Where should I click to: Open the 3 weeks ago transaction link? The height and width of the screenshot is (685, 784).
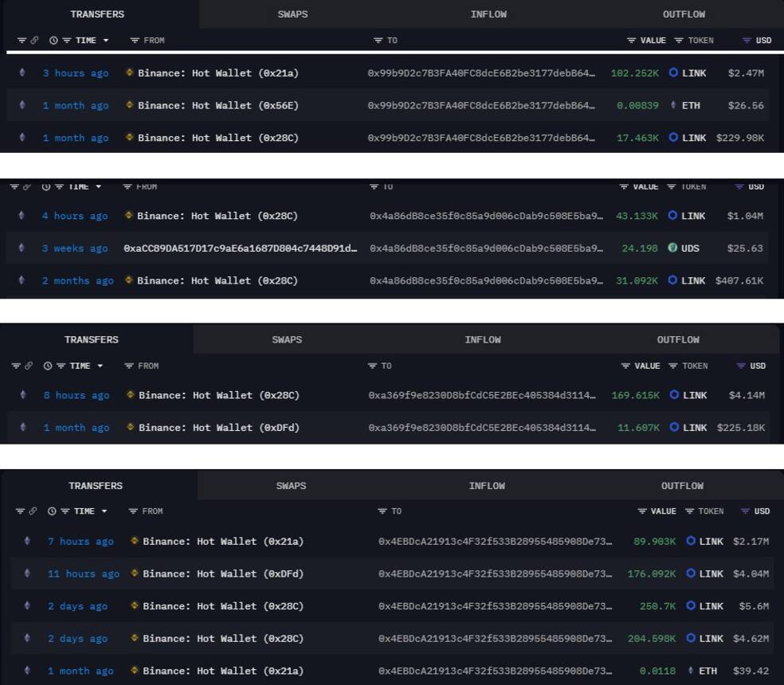pyautogui.click(x=75, y=248)
